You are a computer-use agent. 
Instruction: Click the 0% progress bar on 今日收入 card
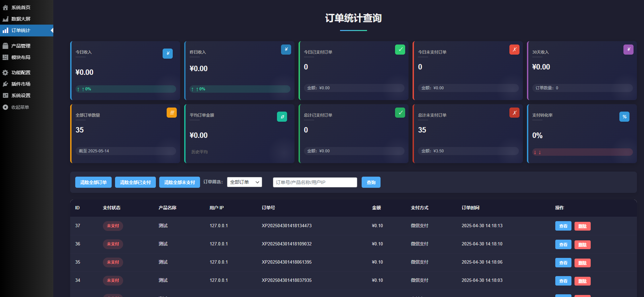(x=126, y=89)
